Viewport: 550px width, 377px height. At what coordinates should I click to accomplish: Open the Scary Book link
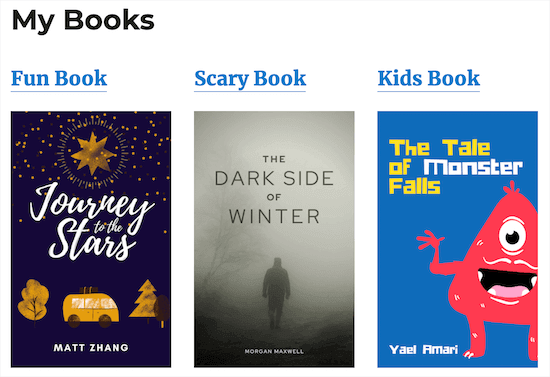coord(250,79)
